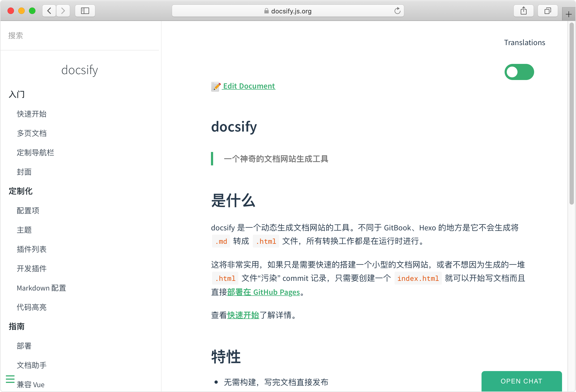576x392 pixels.
Task: Open the Translations dropdown menu
Action: click(x=524, y=43)
